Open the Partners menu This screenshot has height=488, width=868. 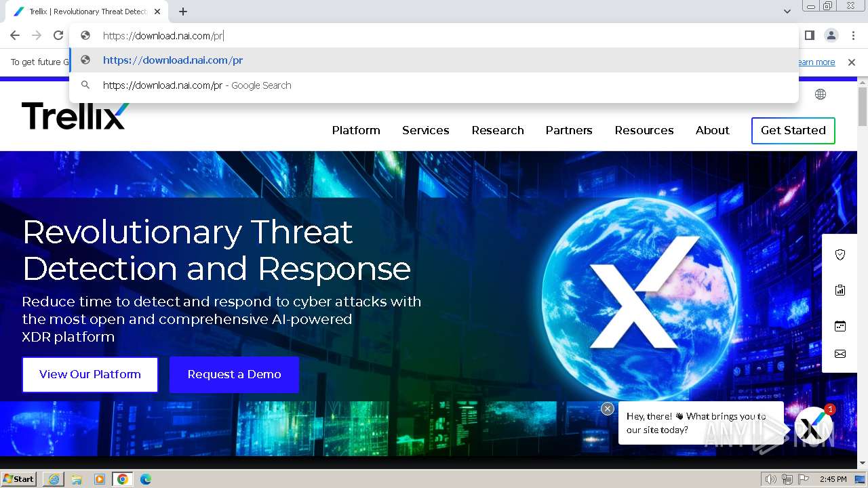569,130
